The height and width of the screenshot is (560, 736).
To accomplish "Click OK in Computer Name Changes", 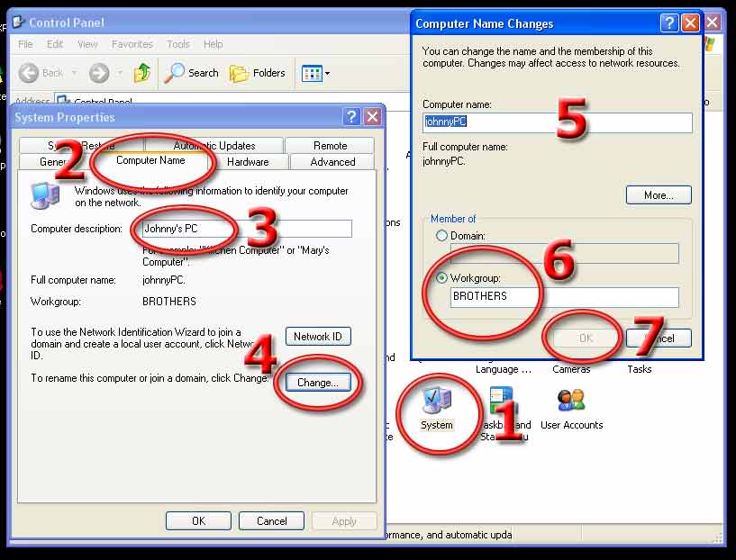I will 586,339.
